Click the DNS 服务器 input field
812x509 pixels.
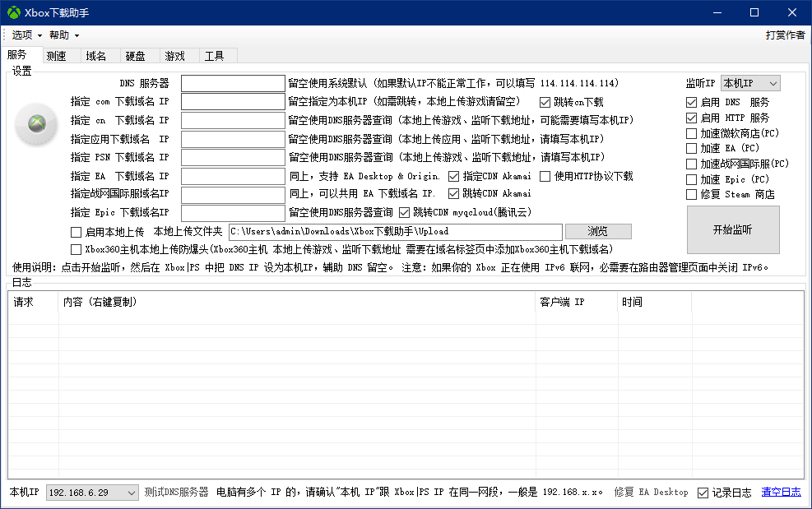coord(233,83)
